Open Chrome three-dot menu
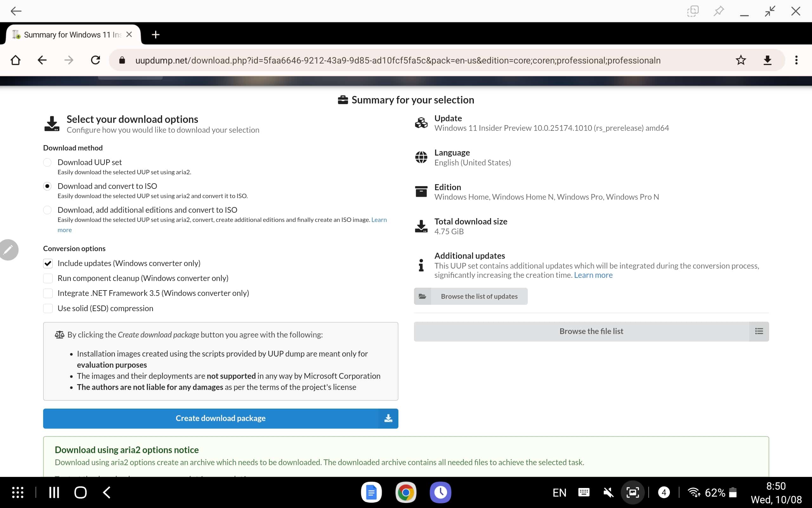The image size is (812, 508). click(796, 60)
